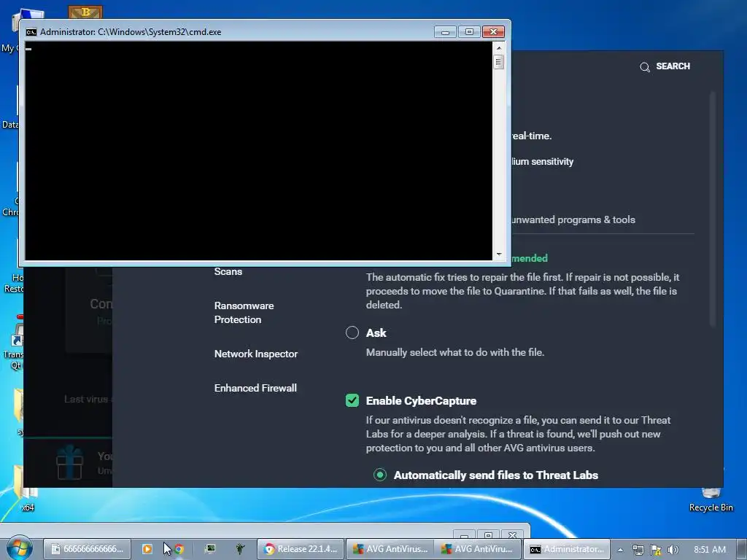The height and width of the screenshot is (560, 747).
Task: Open network status tray icon
Action: 638,550
